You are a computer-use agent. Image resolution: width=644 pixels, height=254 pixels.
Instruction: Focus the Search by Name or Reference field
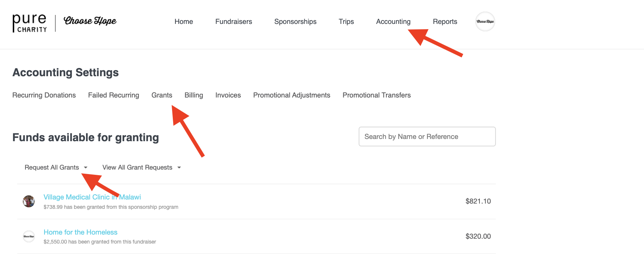pyautogui.click(x=427, y=137)
